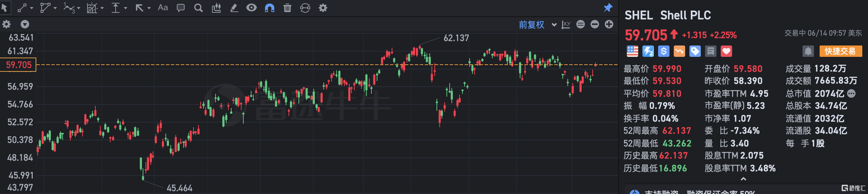The width and height of the screenshot is (868, 194).
Task: Toggle the blue magnet snap mode
Action: [x=270, y=8]
